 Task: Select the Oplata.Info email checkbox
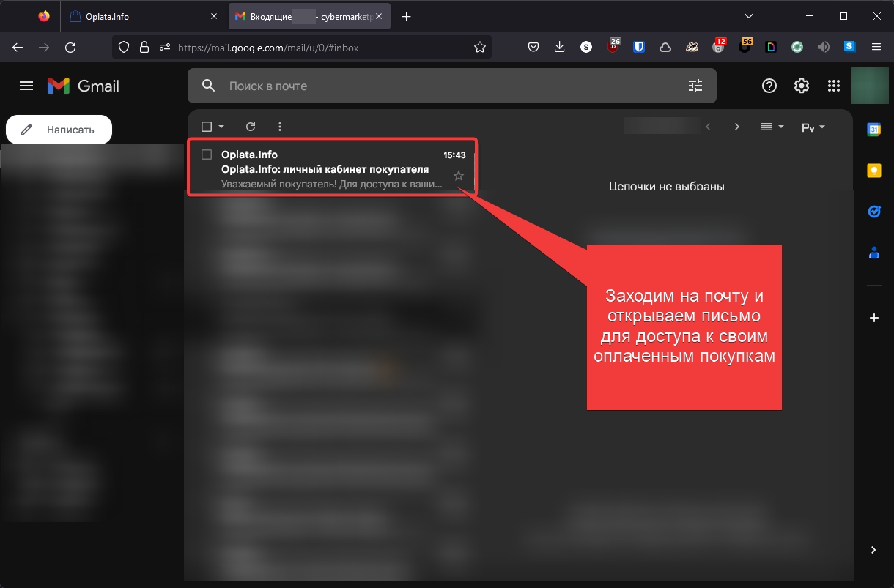click(x=207, y=155)
